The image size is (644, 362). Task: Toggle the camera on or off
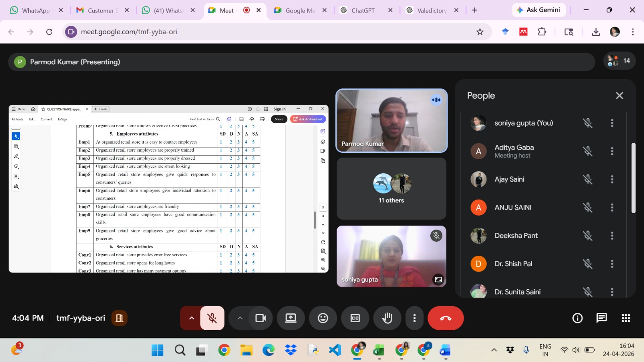(x=260, y=318)
